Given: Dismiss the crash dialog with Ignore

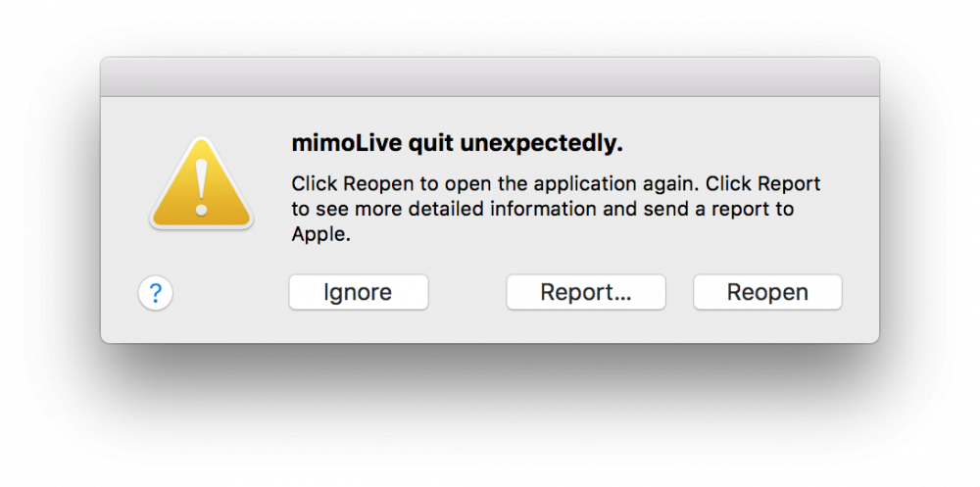Looking at the screenshot, I should click(x=358, y=292).
